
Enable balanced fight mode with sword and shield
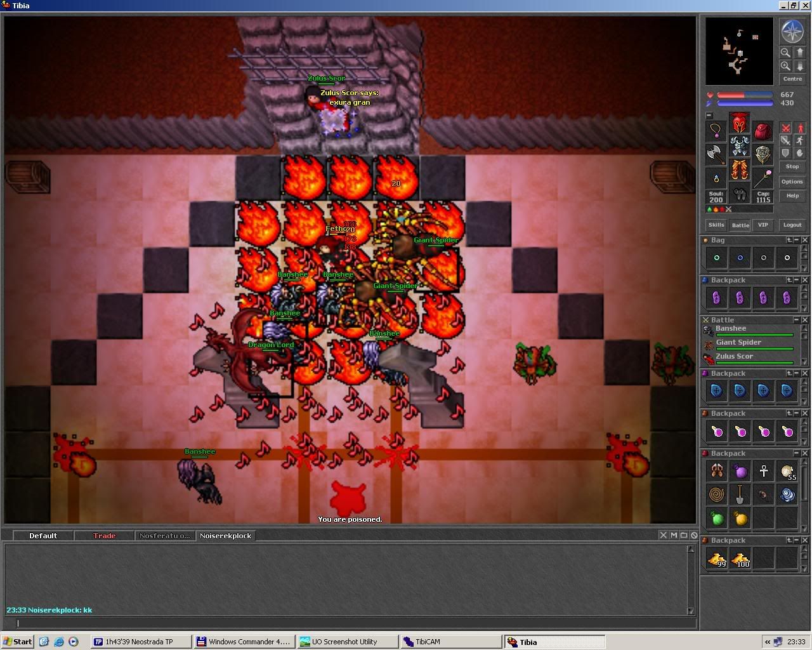(785, 140)
